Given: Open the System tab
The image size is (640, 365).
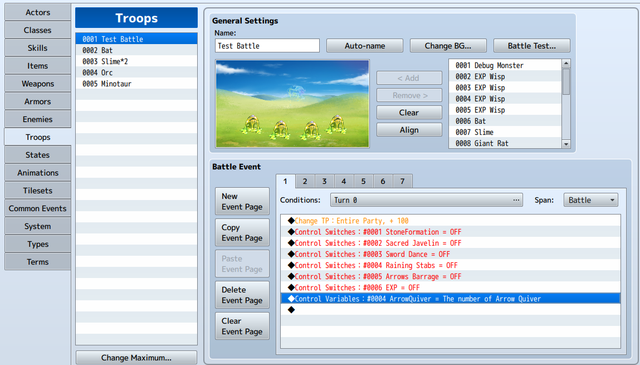Looking at the screenshot, I should (x=38, y=226).
